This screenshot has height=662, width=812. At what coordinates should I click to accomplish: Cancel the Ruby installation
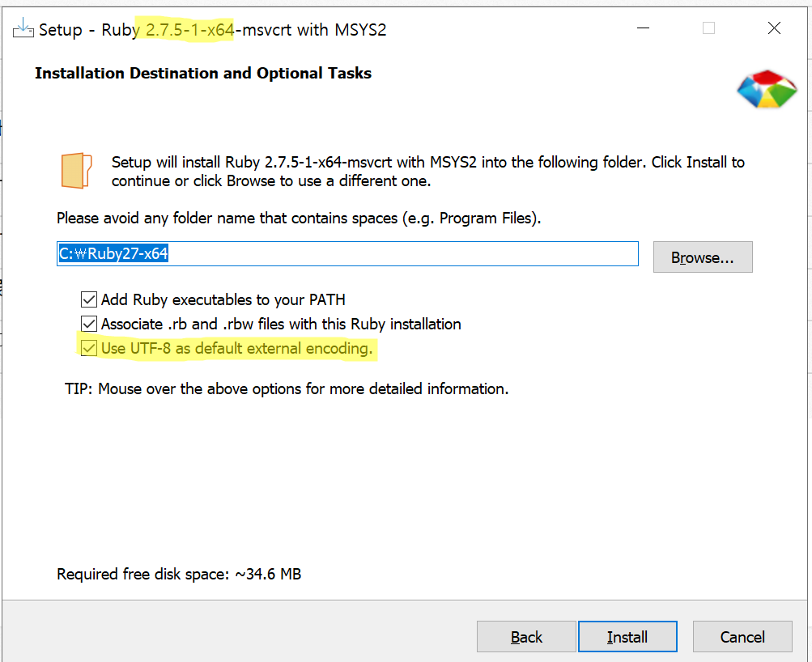pos(742,637)
